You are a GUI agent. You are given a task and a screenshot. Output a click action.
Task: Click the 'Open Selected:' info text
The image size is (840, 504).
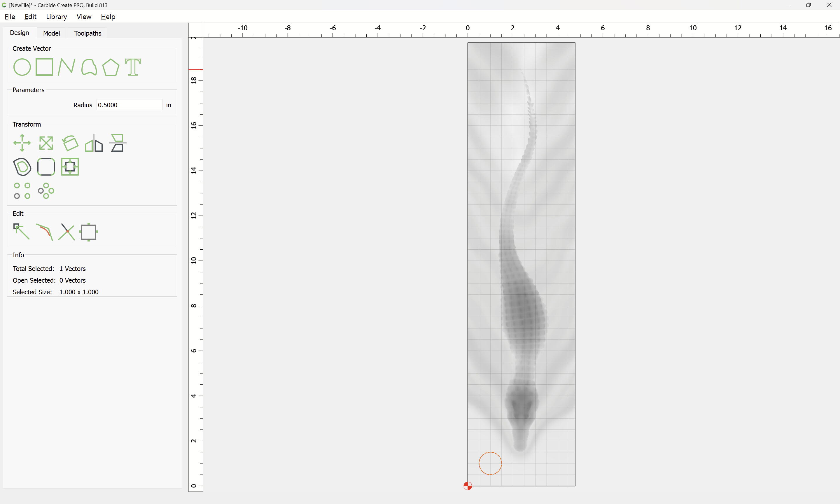(34, 280)
